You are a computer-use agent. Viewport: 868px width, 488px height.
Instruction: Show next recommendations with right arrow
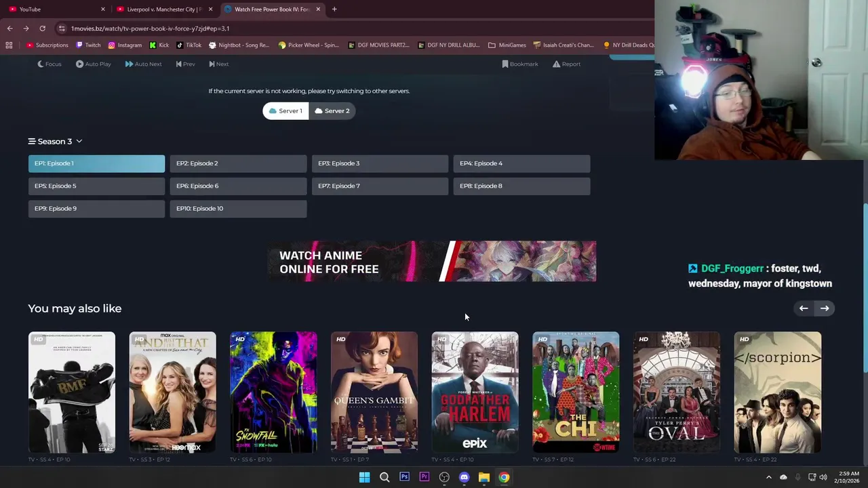click(x=825, y=308)
